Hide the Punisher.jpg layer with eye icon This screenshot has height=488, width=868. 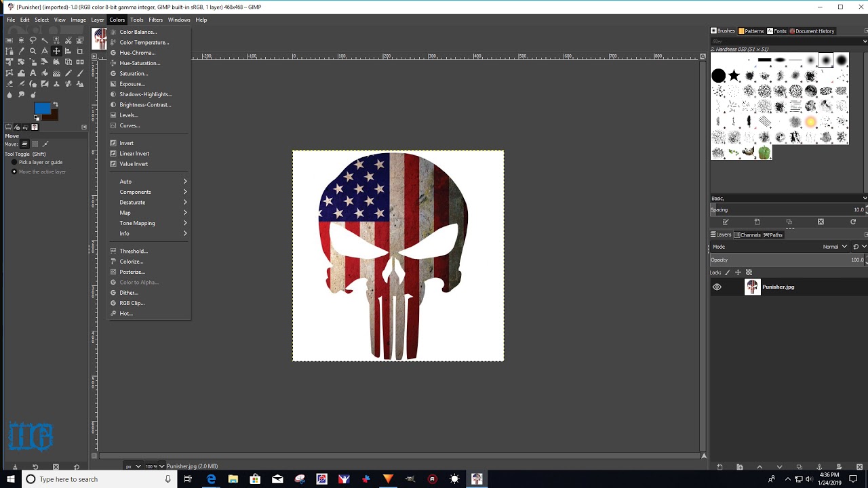coord(717,287)
